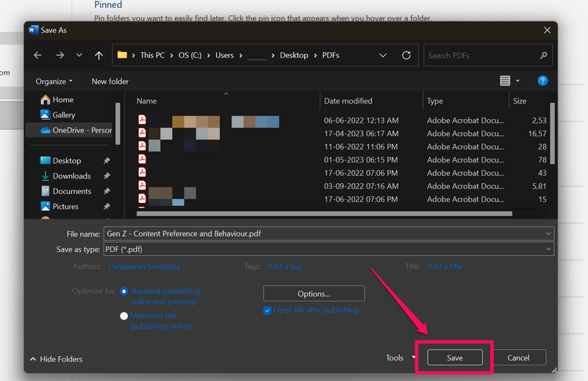Open the Organize menu
The height and width of the screenshot is (381, 588).
pos(54,82)
